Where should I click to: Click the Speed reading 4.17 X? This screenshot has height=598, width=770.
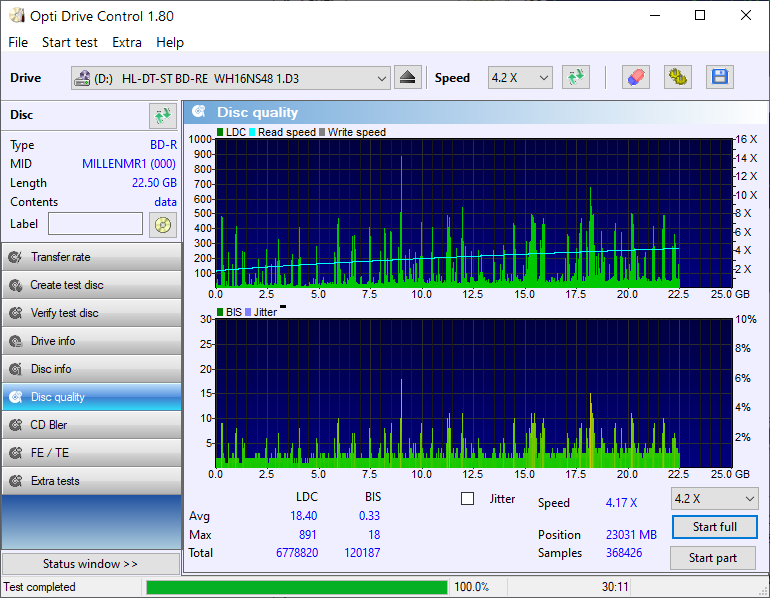(621, 503)
